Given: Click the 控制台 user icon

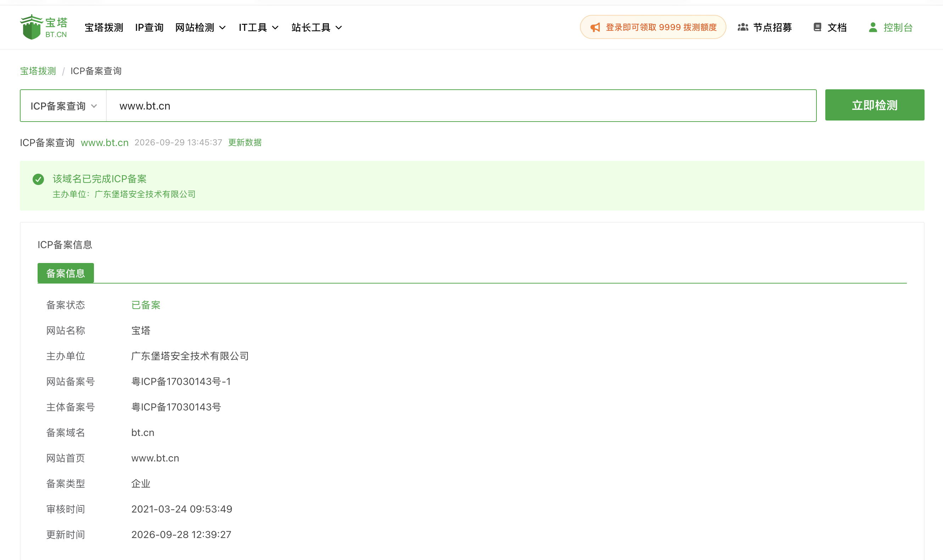Looking at the screenshot, I should [x=873, y=27].
